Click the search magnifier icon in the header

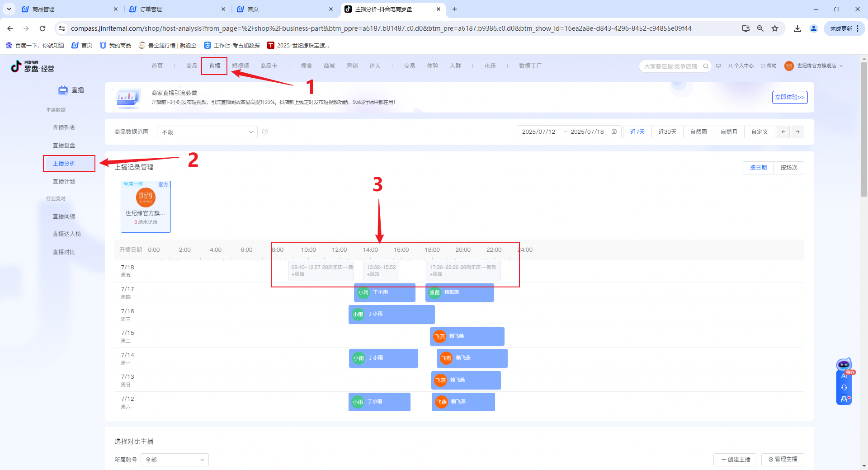[706, 66]
